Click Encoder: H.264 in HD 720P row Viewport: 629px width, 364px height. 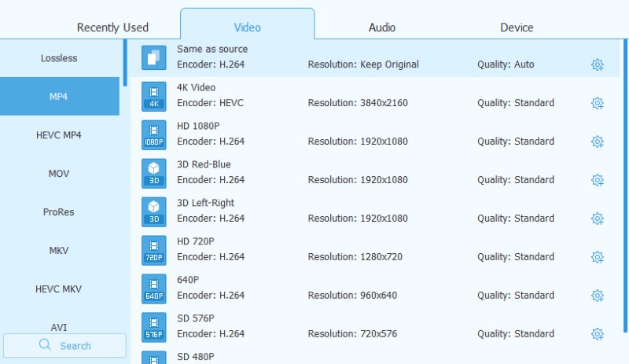pyautogui.click(x=211, y=257)
